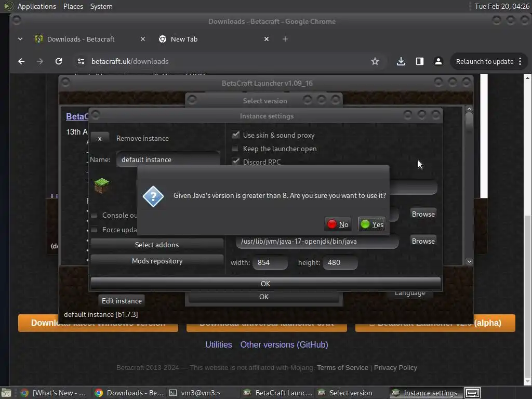Toggle Chrome side panel icon

[420, 61]
